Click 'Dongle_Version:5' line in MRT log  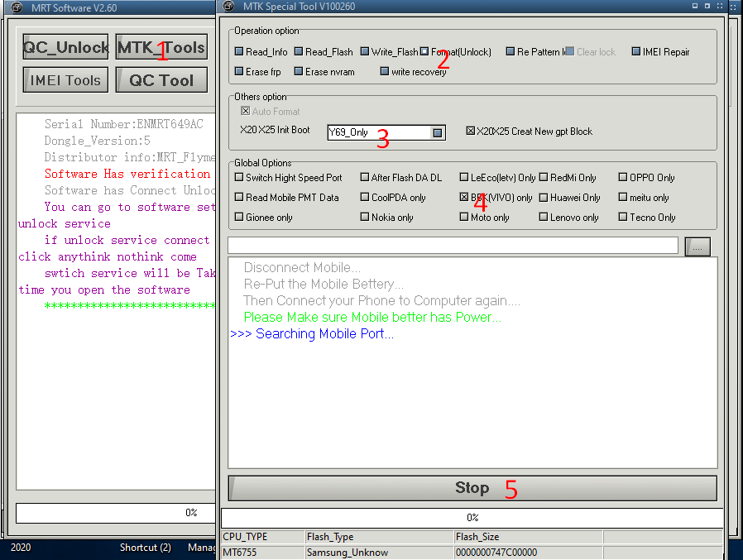pos(97,141)
